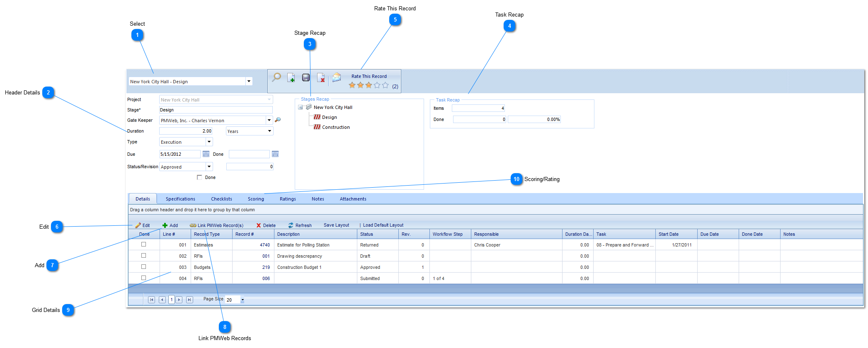
Task: Rate the record with the fifth star
Action: (385, 85)
